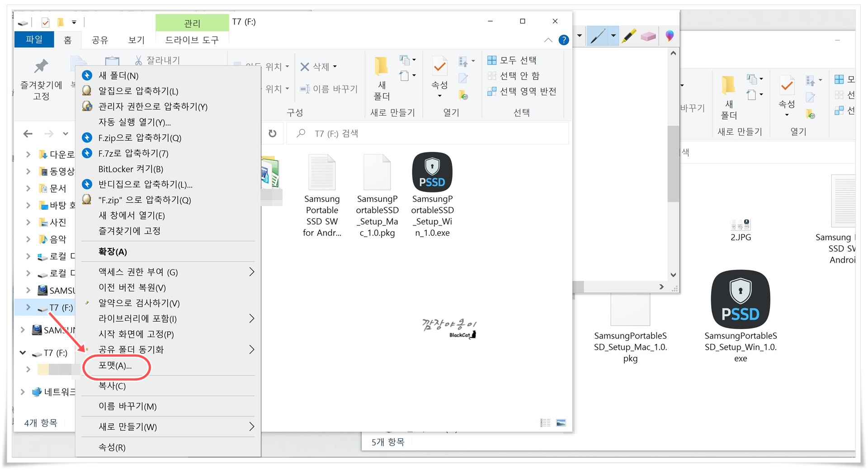Collapse the expanded T7 (F:) tree node
This screenshot has width=868, height=470.
pyautogui.click(x=23, y=353)
